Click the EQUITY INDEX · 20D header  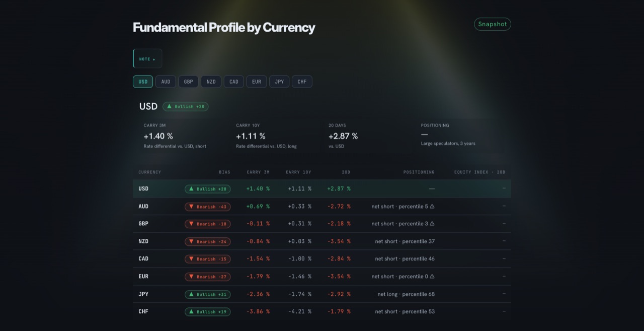pyautogui.click(x=479, y=172)
